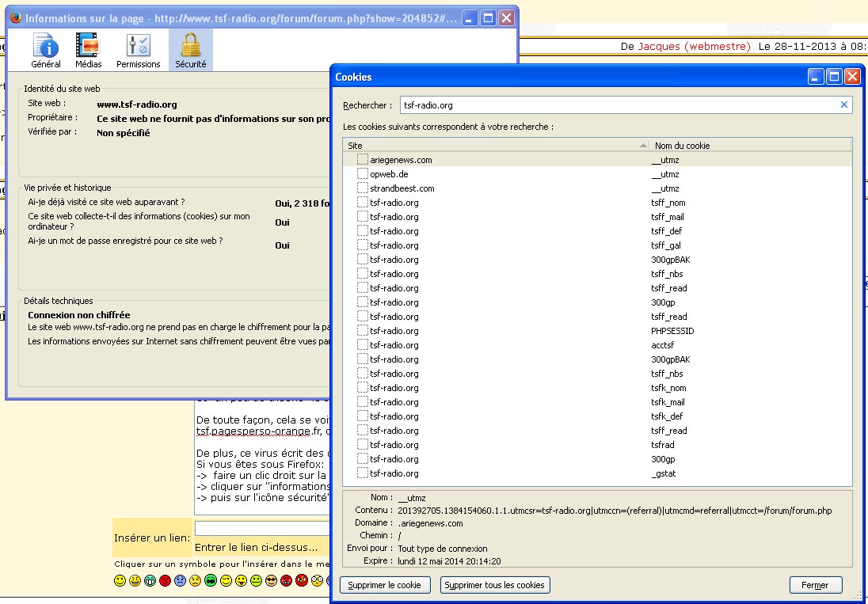Screen dimensions: 868x604
Task: Insert the red embarrassed emoticon
Action: pyautogui.click(x=165, y=581)
